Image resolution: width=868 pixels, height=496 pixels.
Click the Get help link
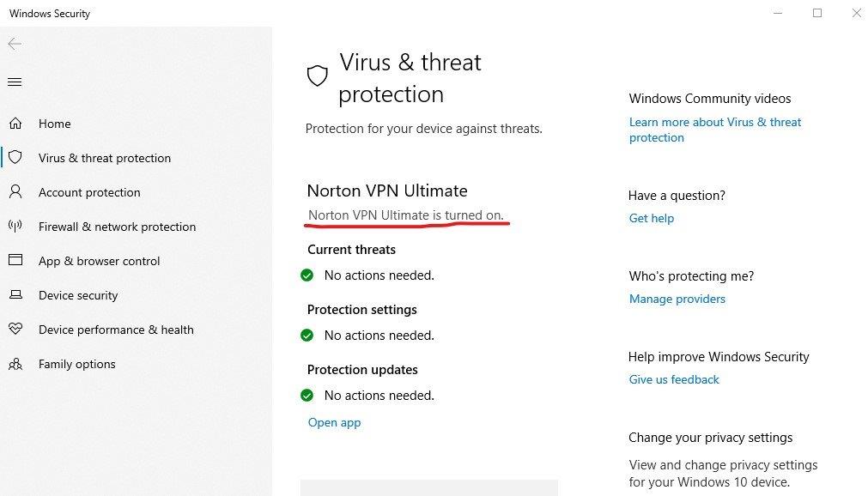click(x=651, y=218)
